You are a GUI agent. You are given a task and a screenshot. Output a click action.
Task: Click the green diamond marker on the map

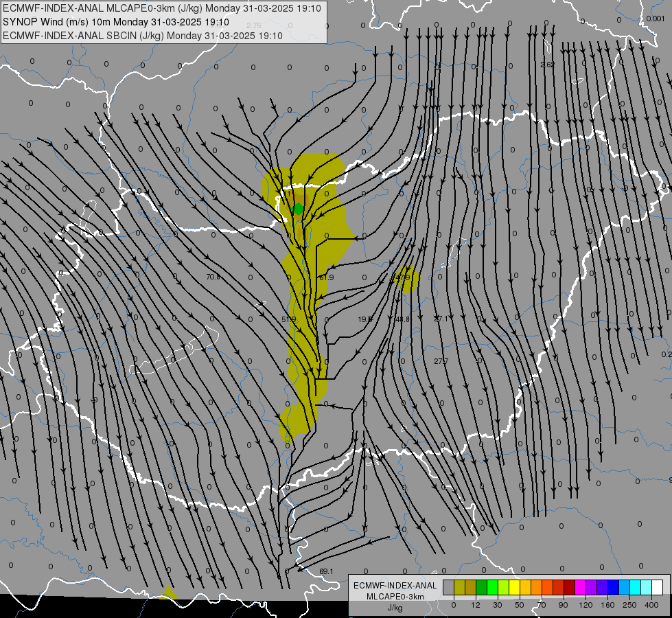pyautogui.click(x=299, y=209)
